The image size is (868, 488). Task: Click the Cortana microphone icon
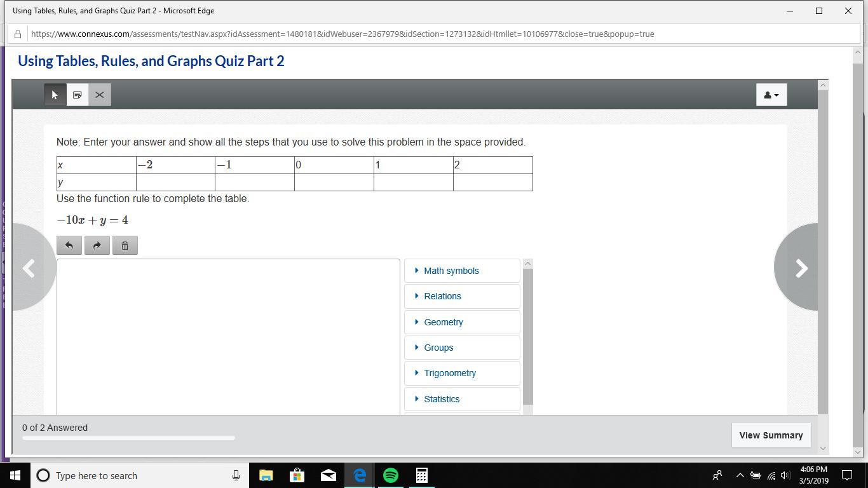pos(236,475)
